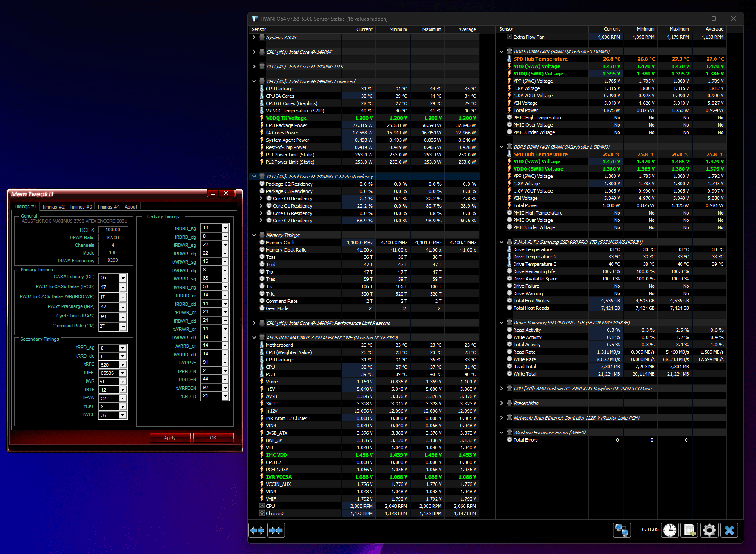Image resolution: width=756 pixels, height=554 pixels.
Task: Open remote network monitoring icon
Action: click(x=622, y=530)
